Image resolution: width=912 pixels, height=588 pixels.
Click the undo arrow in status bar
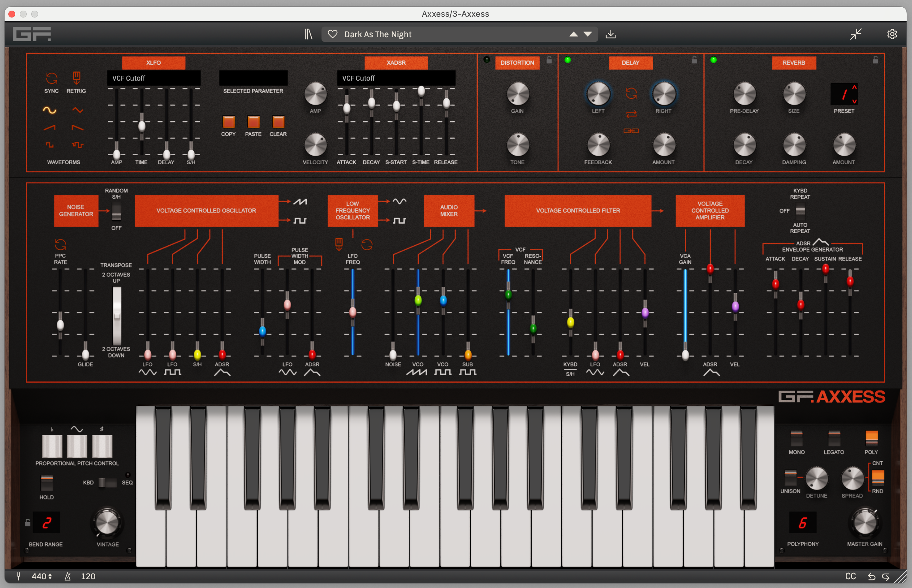pos(872,576)
